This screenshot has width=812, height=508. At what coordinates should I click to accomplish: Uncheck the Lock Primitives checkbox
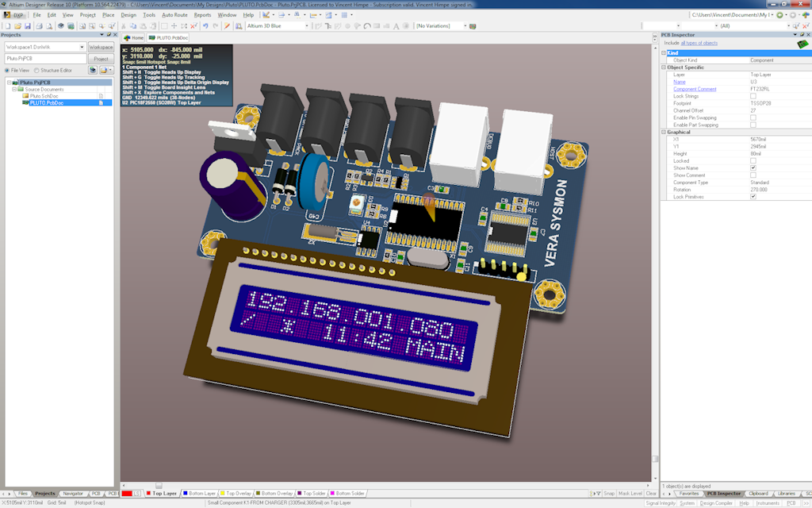click(753, 197)
